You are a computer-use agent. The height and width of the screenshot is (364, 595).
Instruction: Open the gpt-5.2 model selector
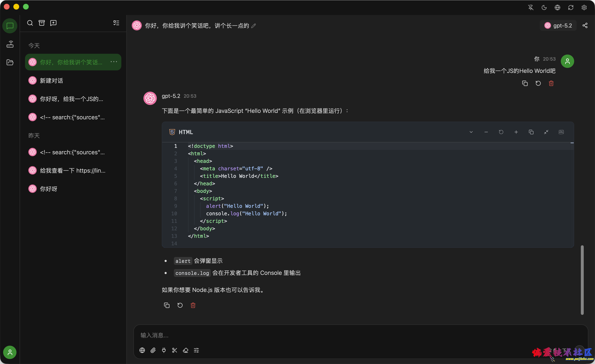click(558, 25)
